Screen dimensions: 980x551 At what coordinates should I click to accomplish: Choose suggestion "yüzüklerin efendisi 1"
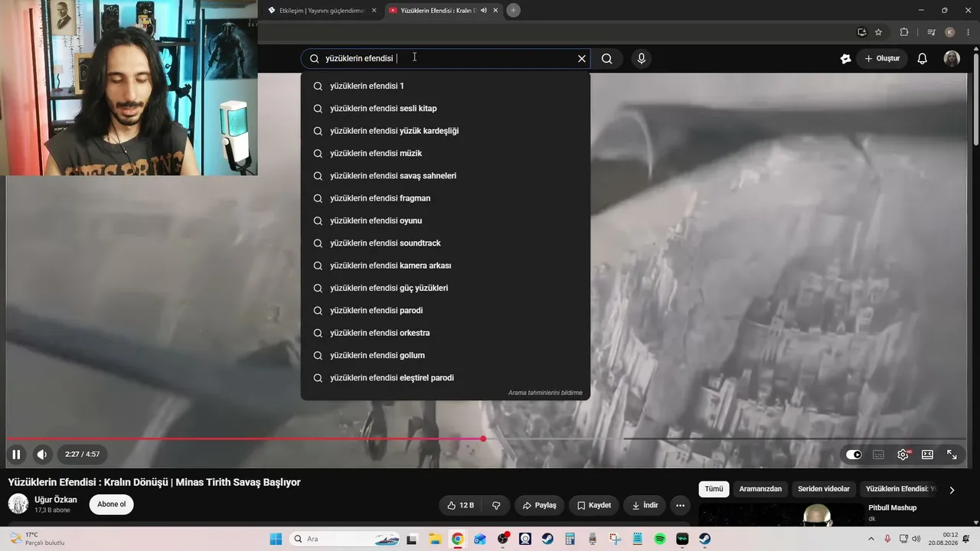[446, 86]
